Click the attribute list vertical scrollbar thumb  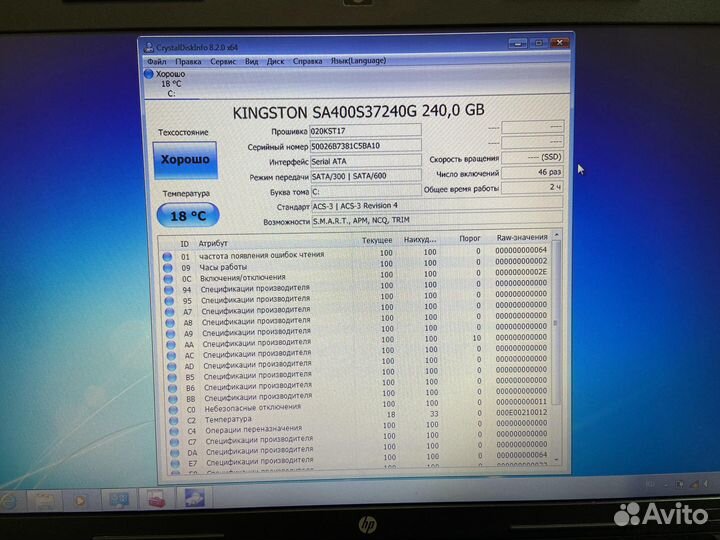click(x=556, y=322)
